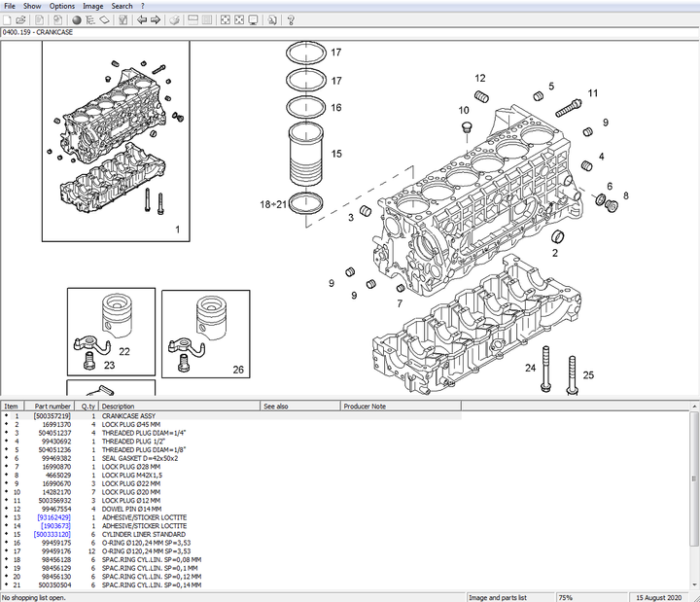Click the checklist clipboard toolbar icon

click(x=123, y=20)
